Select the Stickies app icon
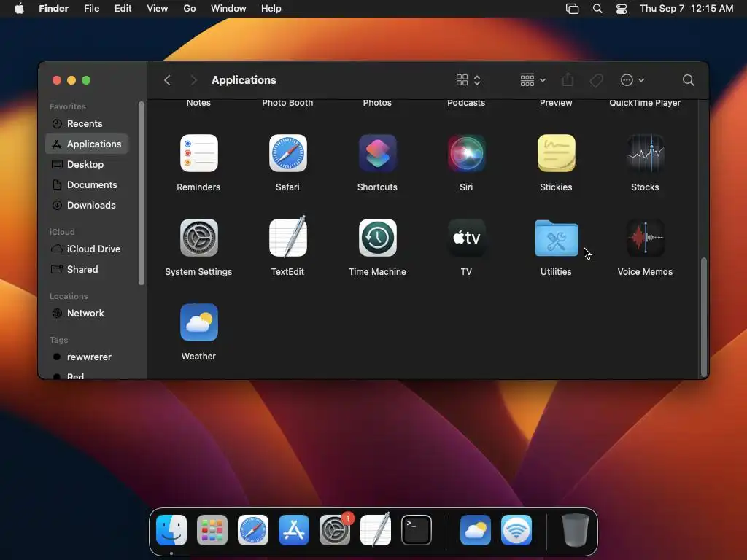 point(556,153)
